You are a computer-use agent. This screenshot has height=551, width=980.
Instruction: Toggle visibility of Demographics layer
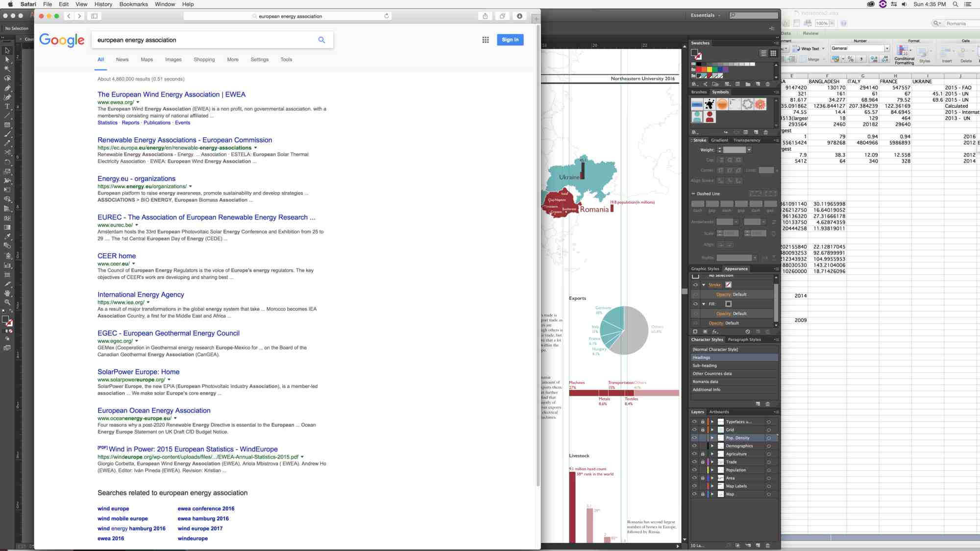coord(695,446)
